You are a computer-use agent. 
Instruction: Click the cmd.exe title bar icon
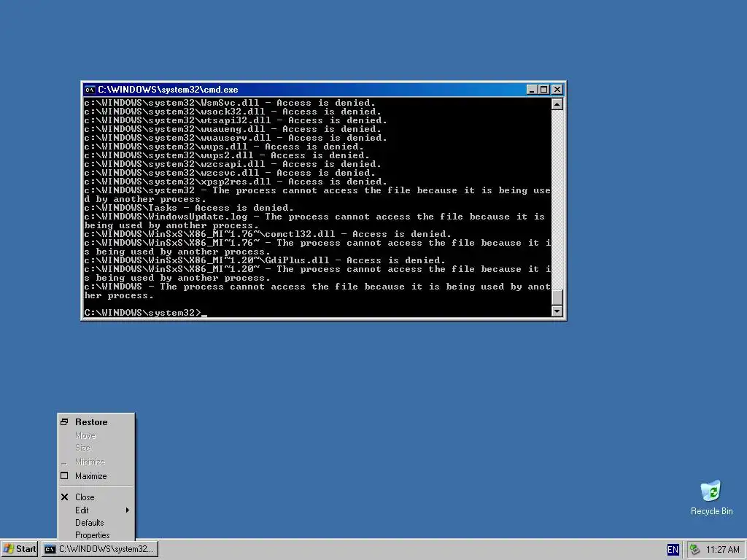point(89,90)
